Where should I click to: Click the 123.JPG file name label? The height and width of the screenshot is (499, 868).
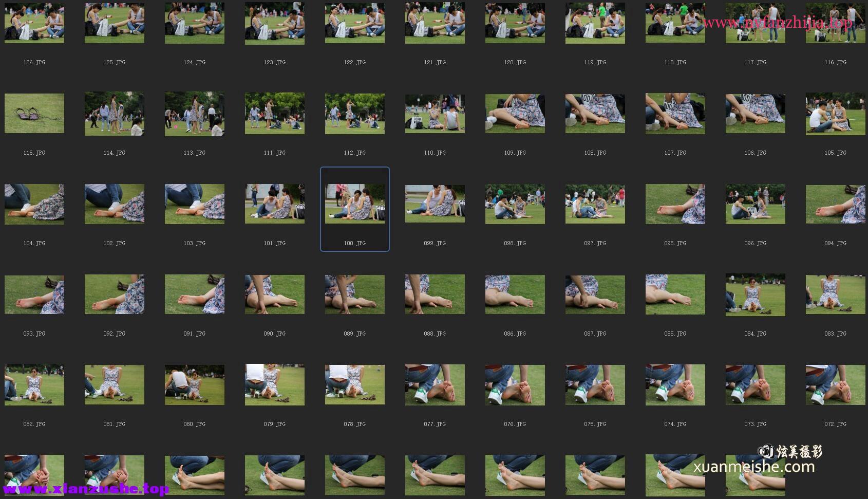[275, 62]
